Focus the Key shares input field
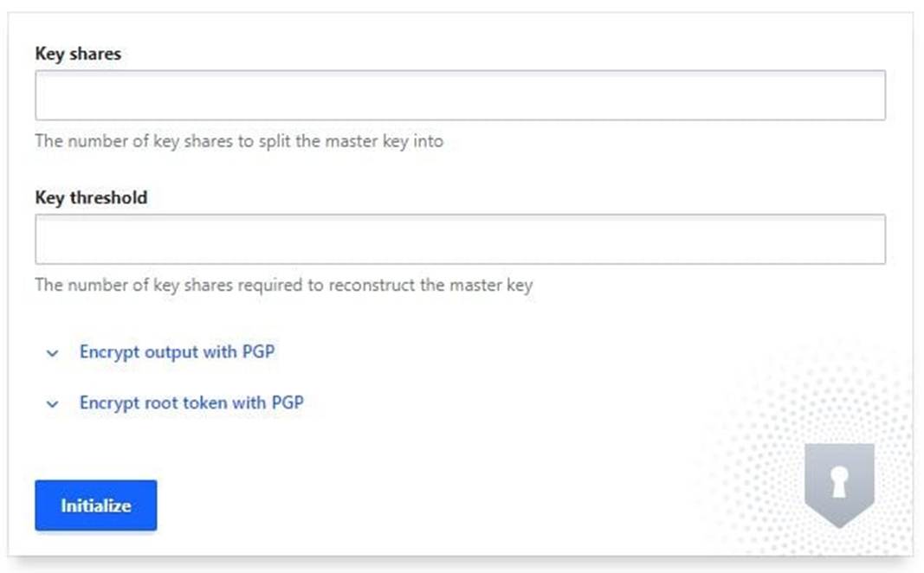924x573 pixels. coord(460,95)
